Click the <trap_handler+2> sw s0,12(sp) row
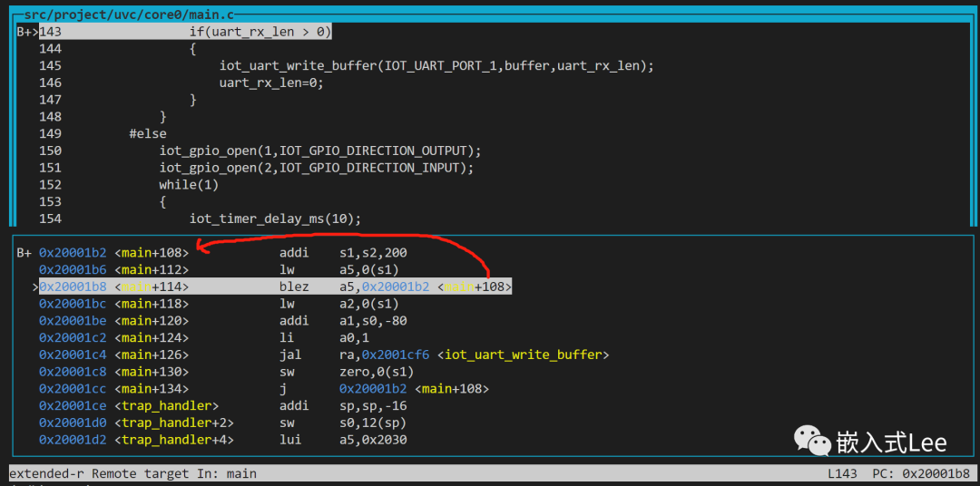Screen dimensions: 980x486 coord(222,423)
